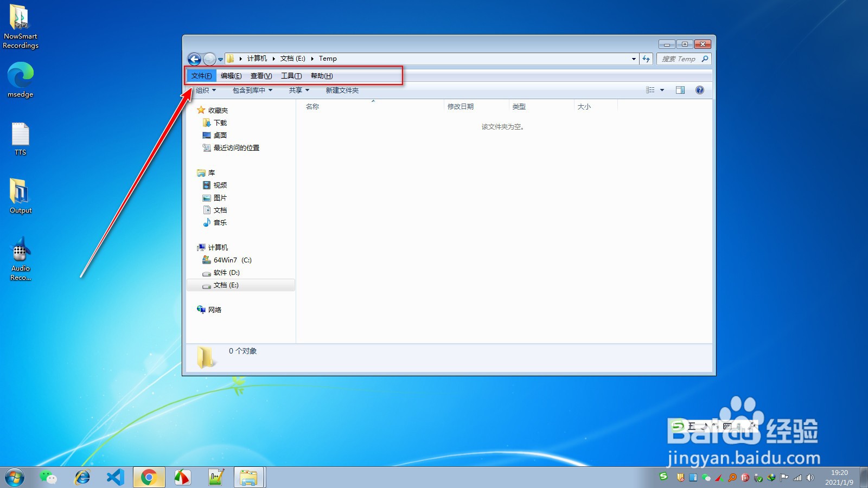This screenshot has height=488, width=868.
Task: Click the Forward navigation arrow in Explorer
Action: click(209, 59)
